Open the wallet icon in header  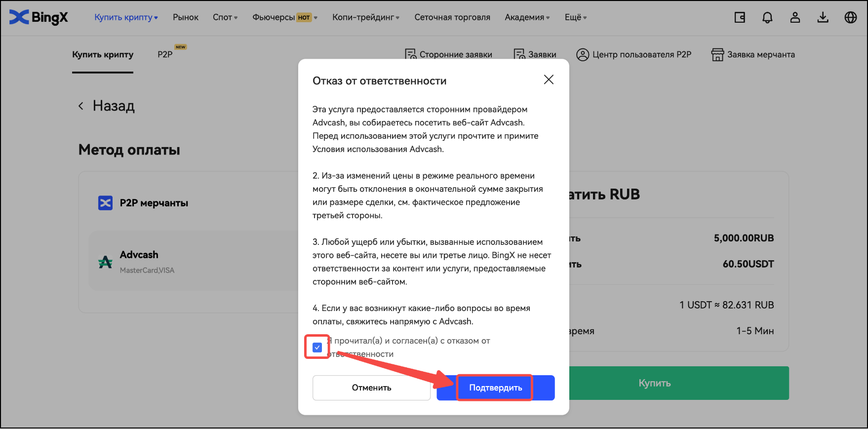[740, 17]
